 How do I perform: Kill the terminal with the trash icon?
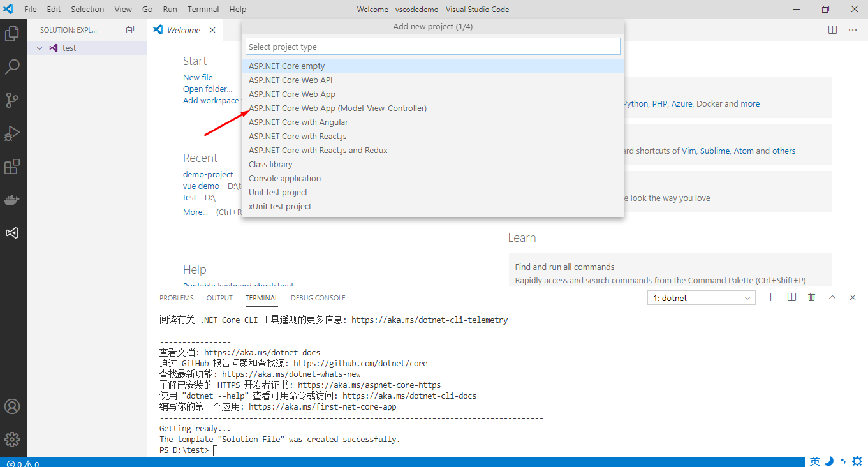point(812,297)
